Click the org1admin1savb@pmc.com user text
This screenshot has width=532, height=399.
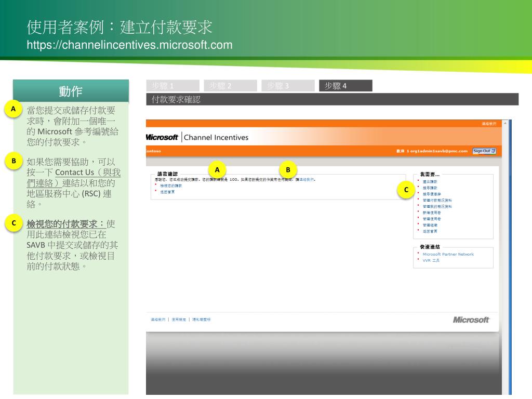(438, 151)
